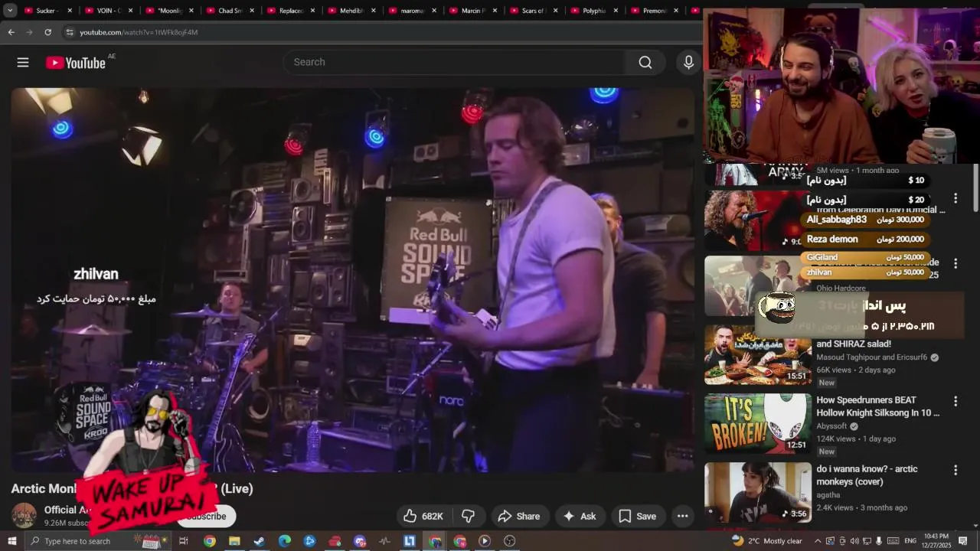Open more actions ellipsis under video
The height and width of the screenshot is (551, 980).
click(x=682, y=516)
